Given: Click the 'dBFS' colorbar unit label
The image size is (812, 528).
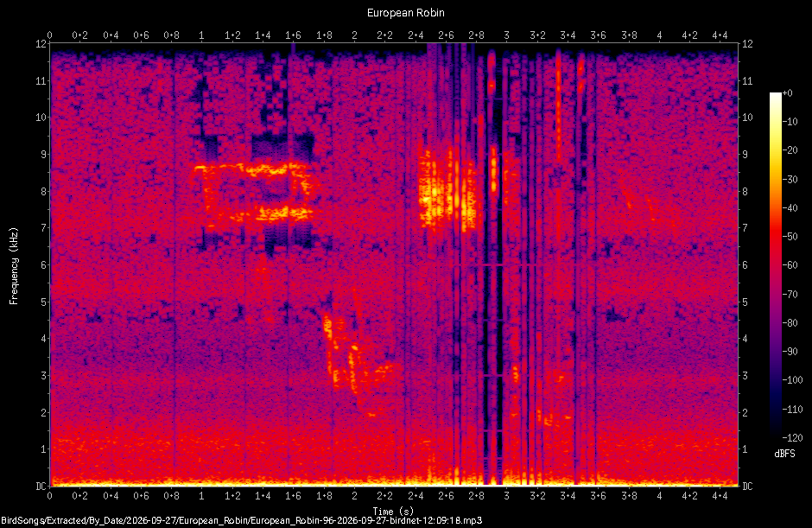Looking at the screenshot, I should tap(784, 454).
